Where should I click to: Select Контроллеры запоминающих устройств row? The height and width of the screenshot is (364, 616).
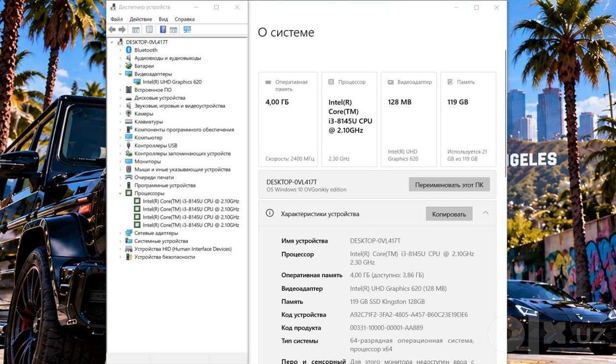(x=182, y=153)
